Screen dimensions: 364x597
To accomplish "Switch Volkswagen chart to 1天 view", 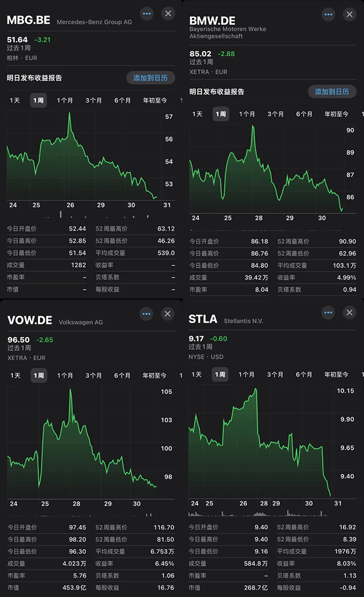I will (15, 376).
